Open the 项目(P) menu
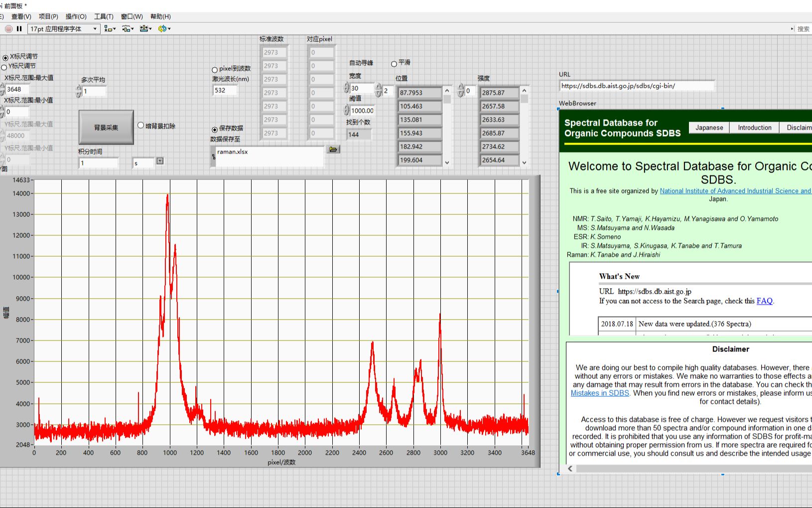This screenshot has height=508, width=812. (x=48, y=16)
